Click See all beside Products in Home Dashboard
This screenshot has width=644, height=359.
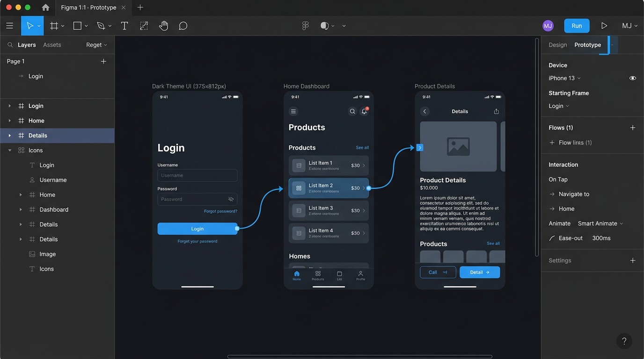point(362,148)
